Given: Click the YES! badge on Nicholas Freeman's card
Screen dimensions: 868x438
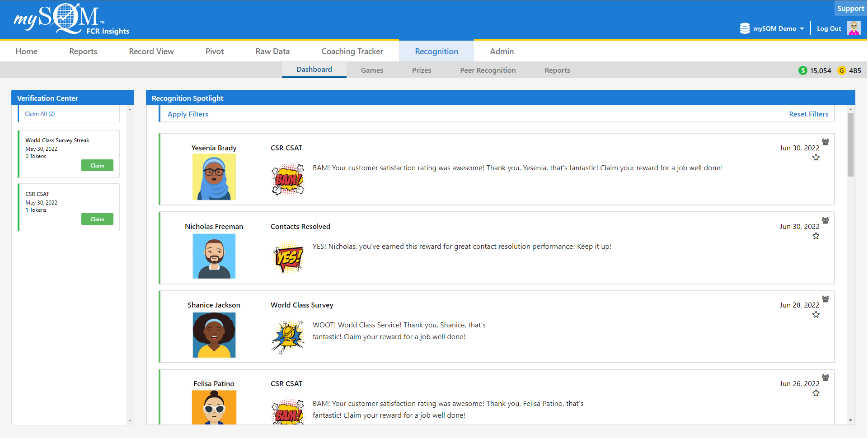Looking at the screenshot, I should click(288, 258).
